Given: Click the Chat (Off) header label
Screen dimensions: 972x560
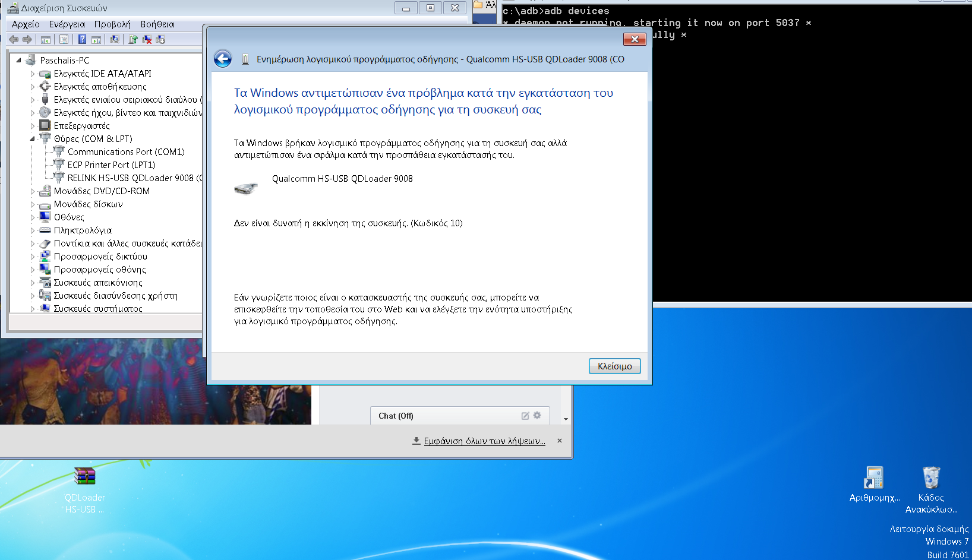Looking at the screenshot, I should tap(396, 416).
